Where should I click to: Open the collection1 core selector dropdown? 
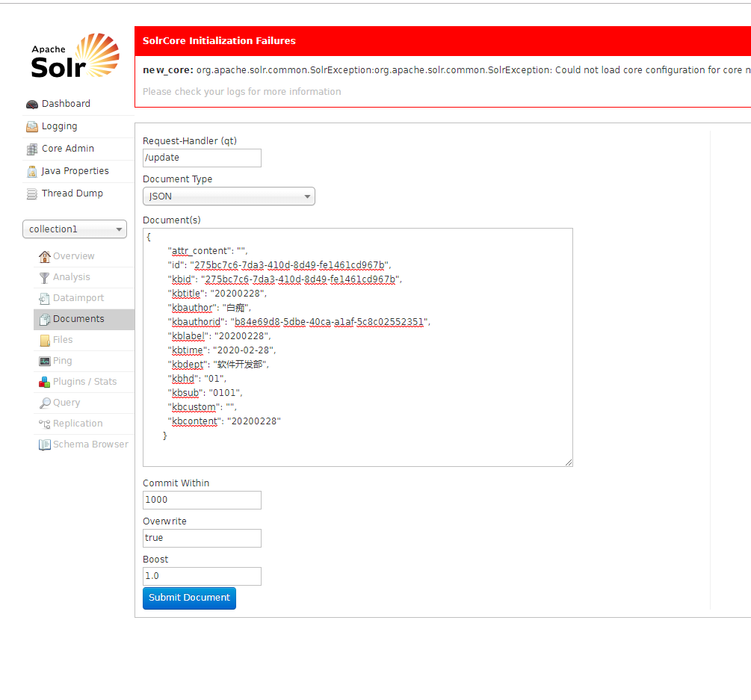75,229
